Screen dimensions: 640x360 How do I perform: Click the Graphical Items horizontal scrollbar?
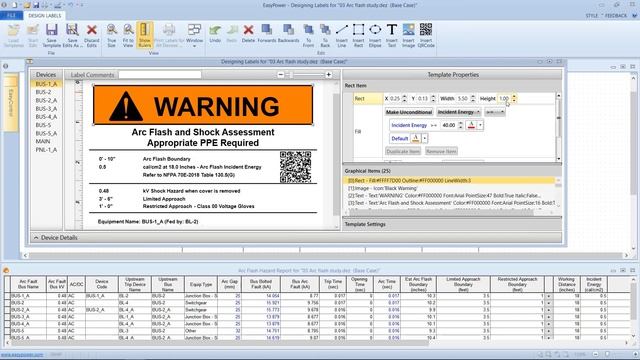coord(442,212)
